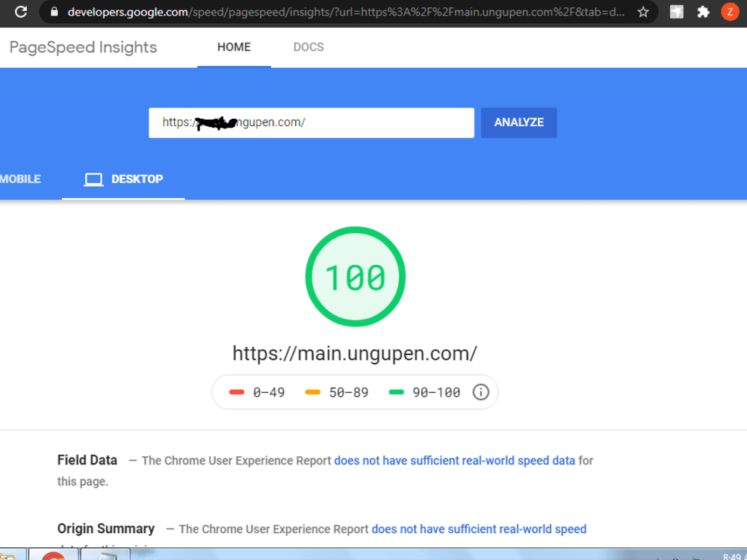Image resolution: width=747 pixels, height=560 pixels.
Task: Switch to the HOME tab
Action: (x=234, y=47)
